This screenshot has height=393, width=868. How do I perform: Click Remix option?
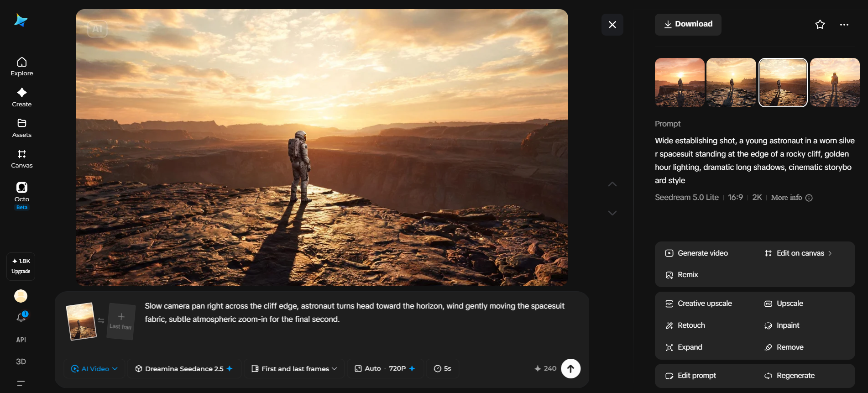[682, 275]
